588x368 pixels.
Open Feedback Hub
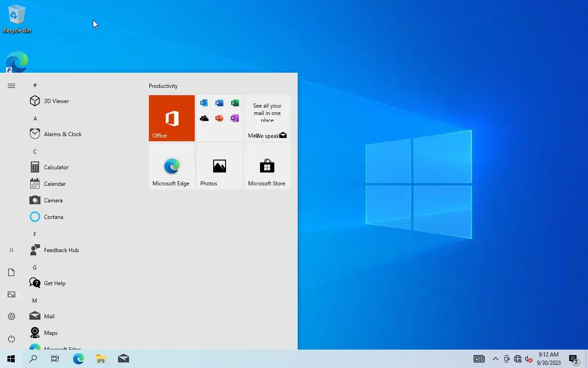(x=84, y=250)
